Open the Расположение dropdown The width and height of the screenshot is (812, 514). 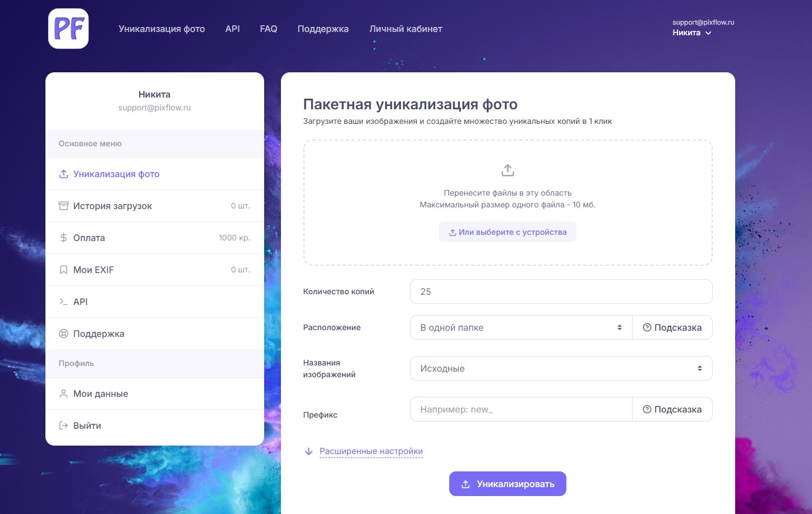pyautogui.click(x=520, y=327)
